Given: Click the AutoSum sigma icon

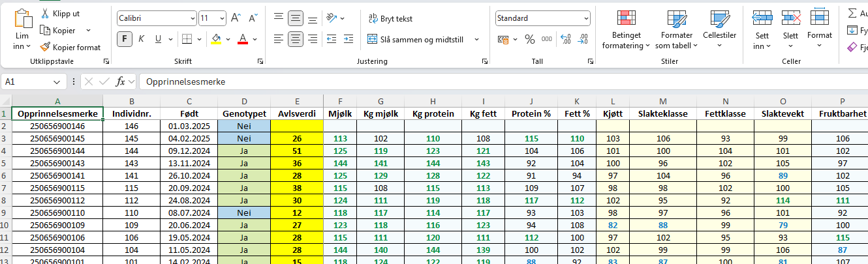Looking at the screenshot, I should coord(854,13).
